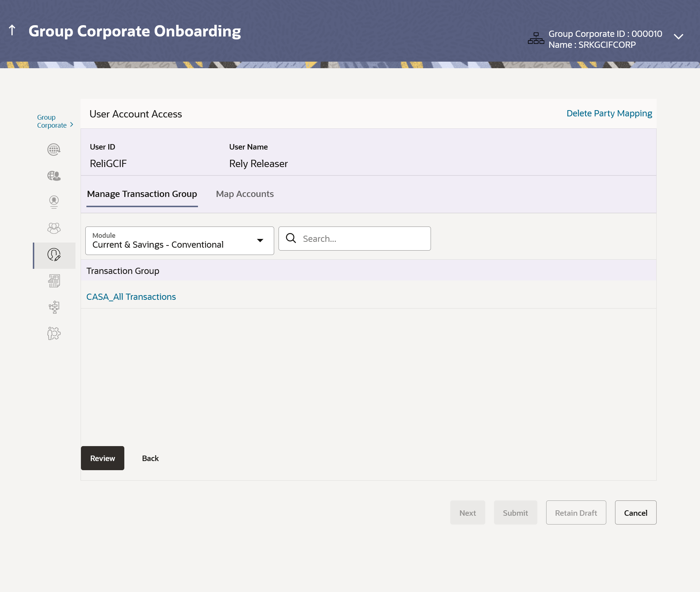Image resolution: width=700 pixels, height=592 pixels.
Task: Select the user profile sidebar icon
Action: point(54,202)
